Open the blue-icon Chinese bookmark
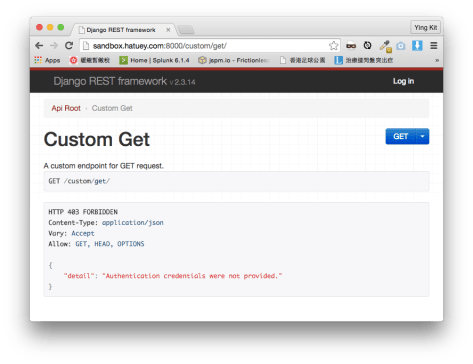 364,60
